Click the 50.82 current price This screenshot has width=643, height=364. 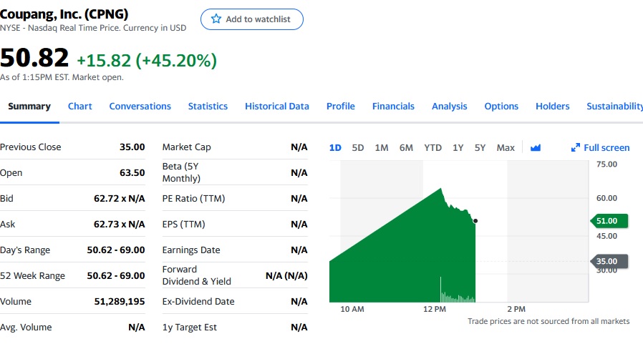point(34,58)
